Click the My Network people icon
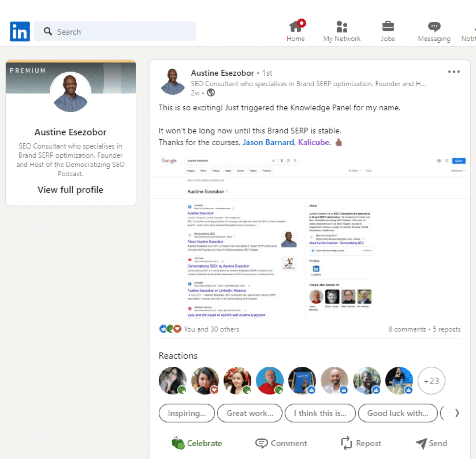The width and height of the screenshot is (476, 476). tap(342, 26)
